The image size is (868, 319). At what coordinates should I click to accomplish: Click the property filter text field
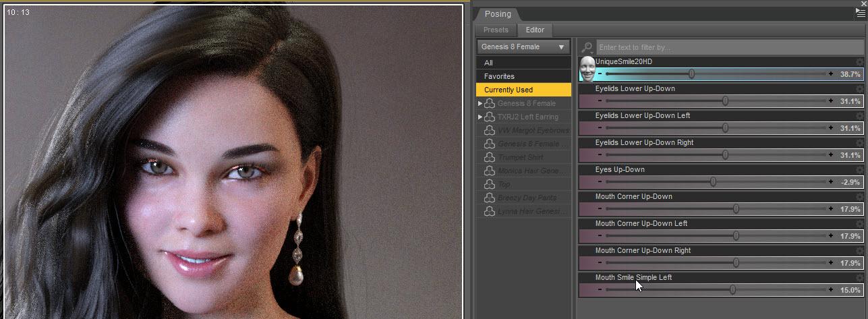tap(730, 47)
